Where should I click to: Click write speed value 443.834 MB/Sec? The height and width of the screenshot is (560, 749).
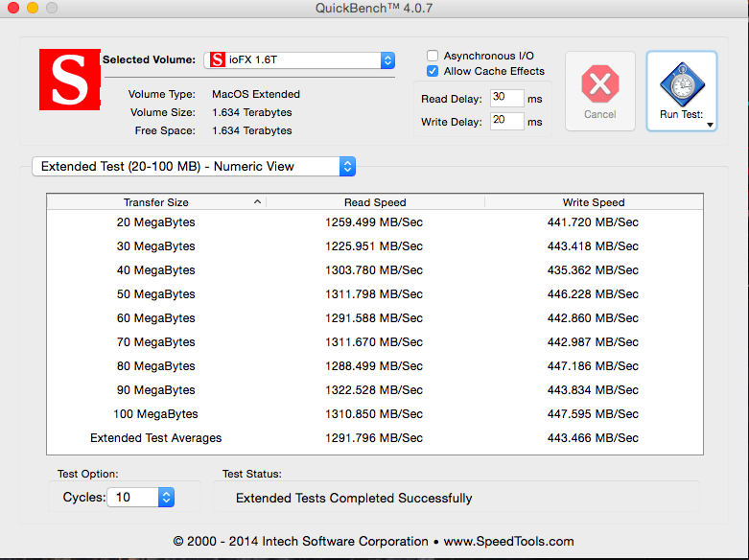[593, 390]
